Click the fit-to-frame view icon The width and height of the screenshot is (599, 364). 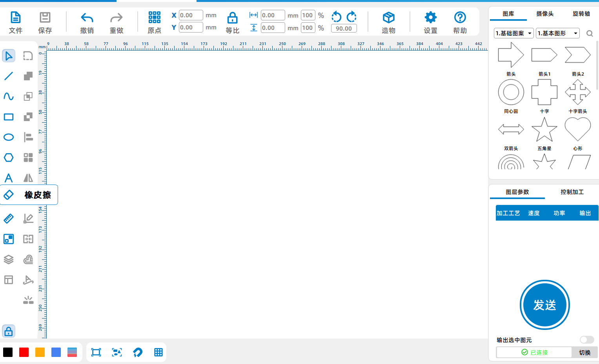96,352
